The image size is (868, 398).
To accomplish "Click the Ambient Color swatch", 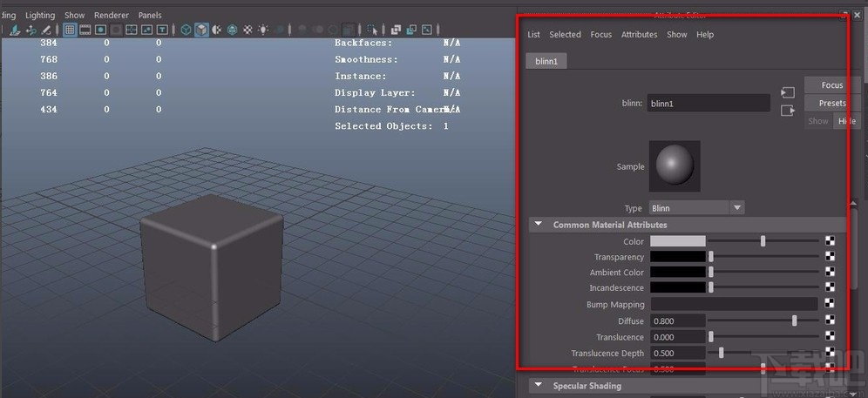I will tap(677, 273).
